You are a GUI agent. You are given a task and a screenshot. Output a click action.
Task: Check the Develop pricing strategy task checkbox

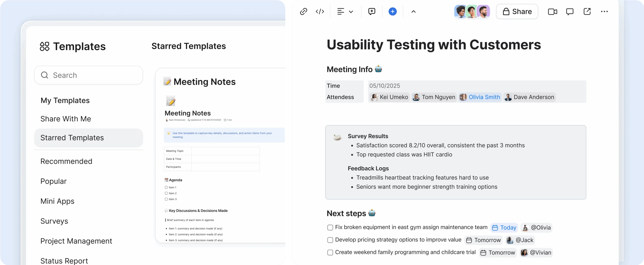point(330,240)
